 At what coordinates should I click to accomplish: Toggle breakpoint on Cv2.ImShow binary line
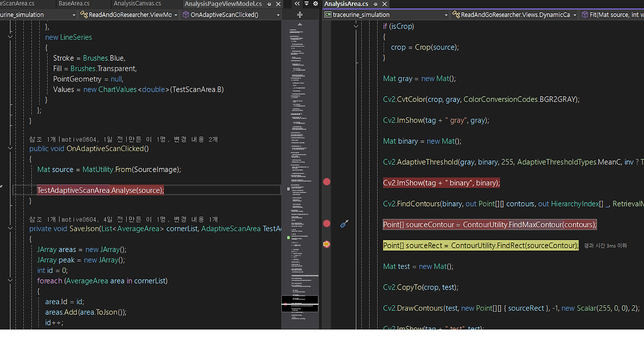[327, 181]
